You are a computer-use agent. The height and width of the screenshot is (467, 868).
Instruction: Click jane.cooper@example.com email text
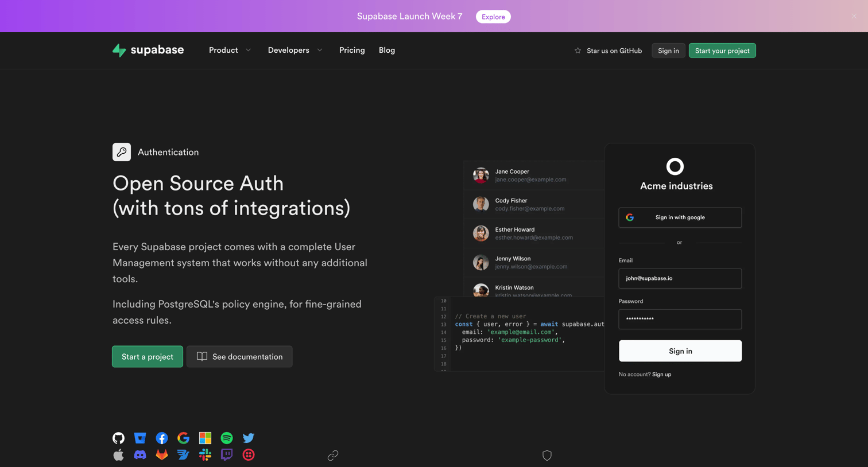tap(530, 180)
